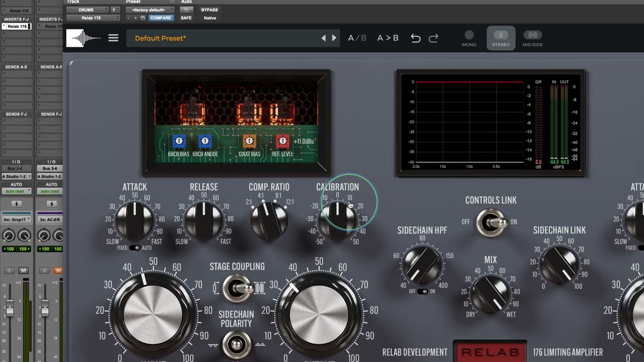Viewport: 644px width, 362px height.
Task: Open the plugin hamburger menu
Action: [x=113, y=38]
